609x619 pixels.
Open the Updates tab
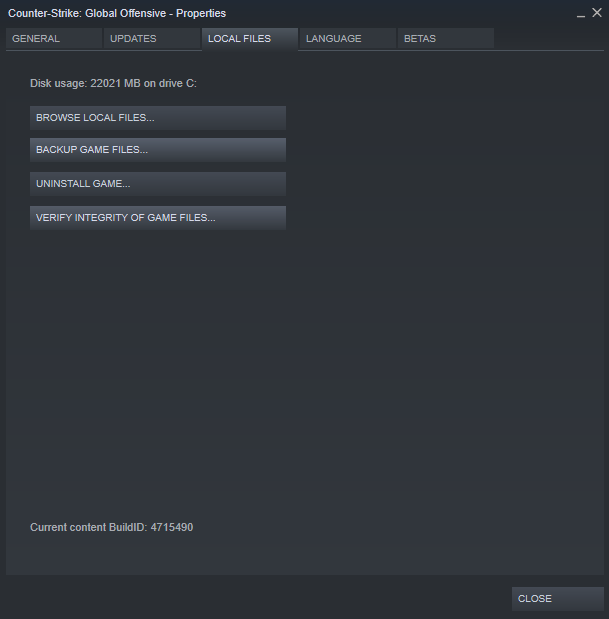point(152,38)
